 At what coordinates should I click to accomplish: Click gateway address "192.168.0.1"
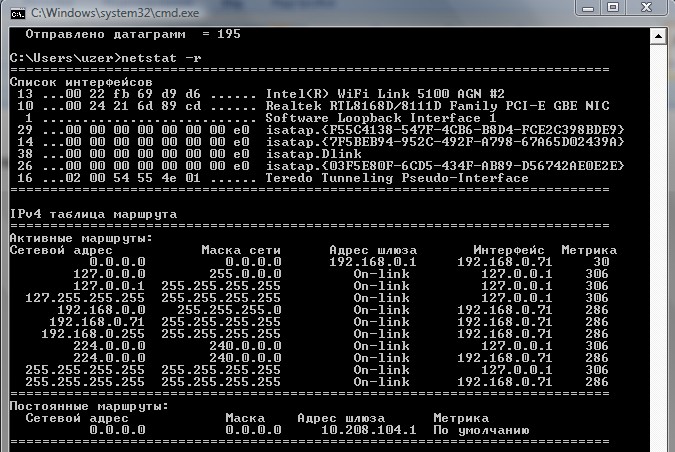[373, 262]
